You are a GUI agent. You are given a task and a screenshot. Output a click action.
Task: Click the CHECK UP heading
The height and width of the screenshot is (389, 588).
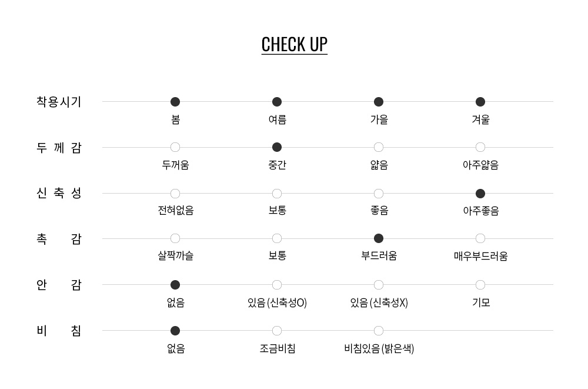(294, 45)
